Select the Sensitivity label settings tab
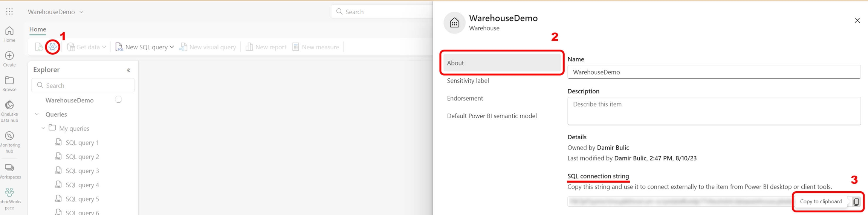This screenshot has height=215, width=868. (x=468, y=81)
